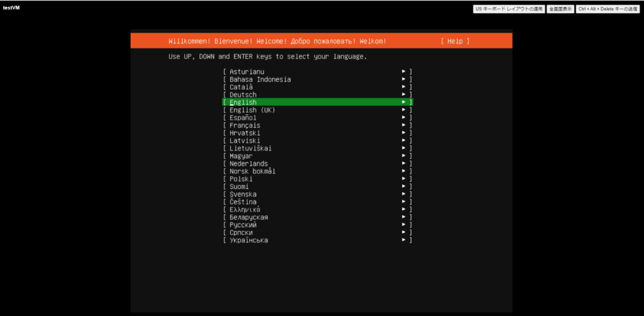This screenshot has height=316, width=644.
Task: Apply US keyboard layout button
Action: (x=509, y=9)
